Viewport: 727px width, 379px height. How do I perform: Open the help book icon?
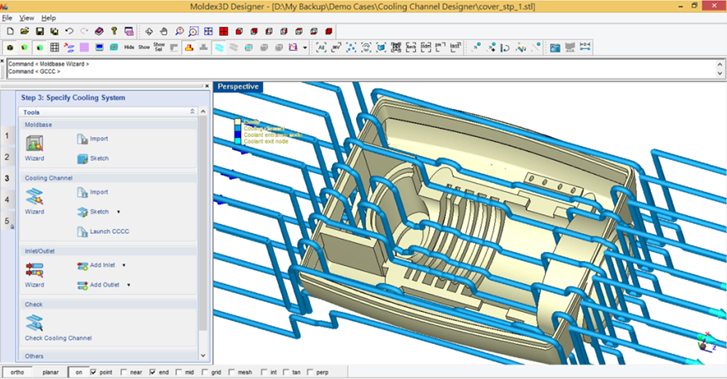coord(99,31)
